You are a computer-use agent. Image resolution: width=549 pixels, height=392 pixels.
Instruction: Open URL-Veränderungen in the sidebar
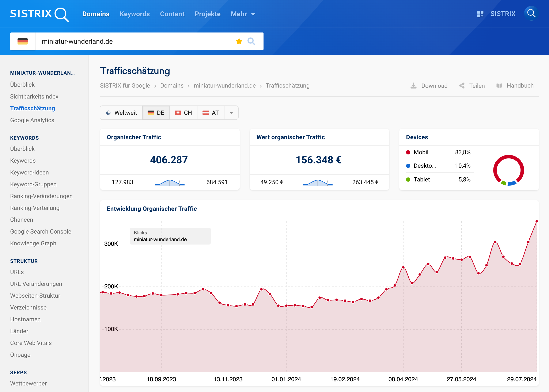36,284
